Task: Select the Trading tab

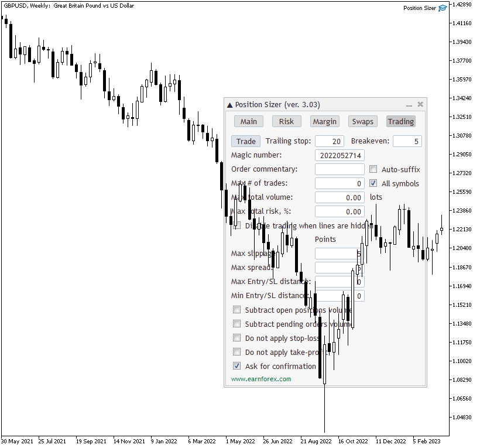Action: [400, 121]
